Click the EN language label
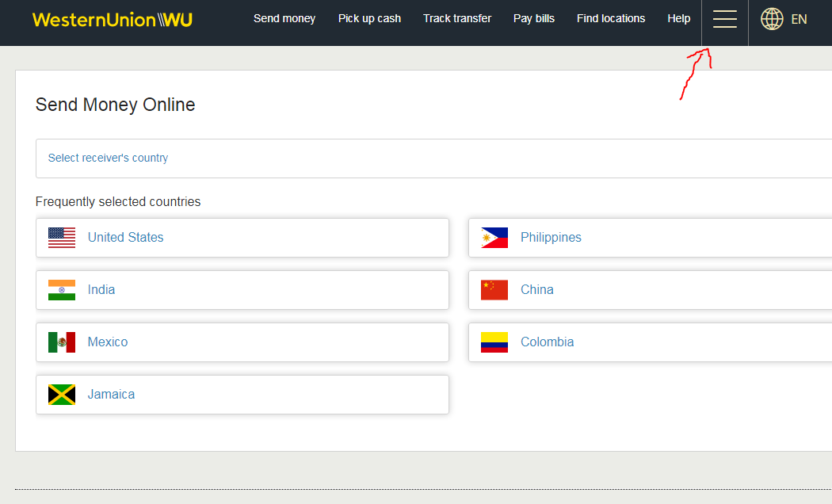This screenshot has width=832, height=504. click(x=799, y=20)
